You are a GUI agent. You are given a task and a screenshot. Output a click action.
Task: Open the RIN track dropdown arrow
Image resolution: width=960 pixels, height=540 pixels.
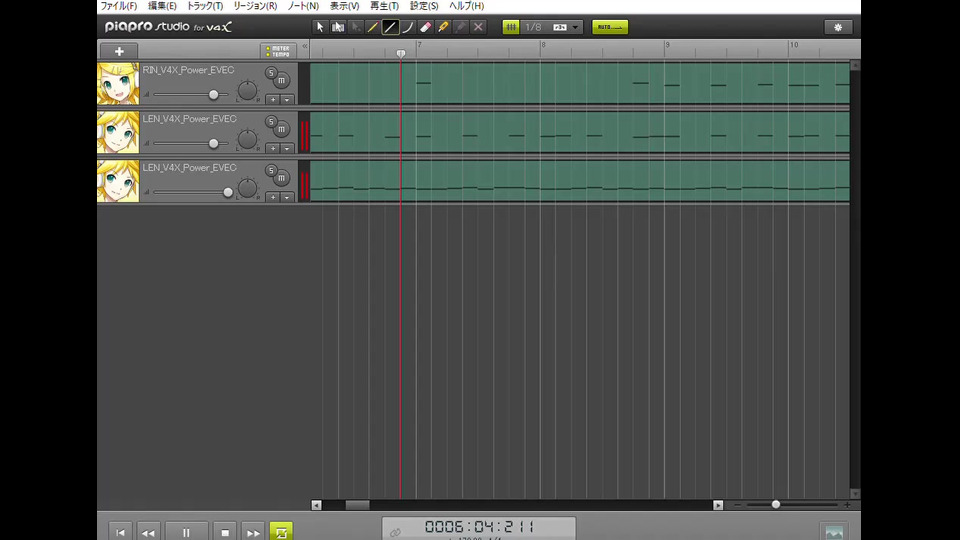(287, 99)
